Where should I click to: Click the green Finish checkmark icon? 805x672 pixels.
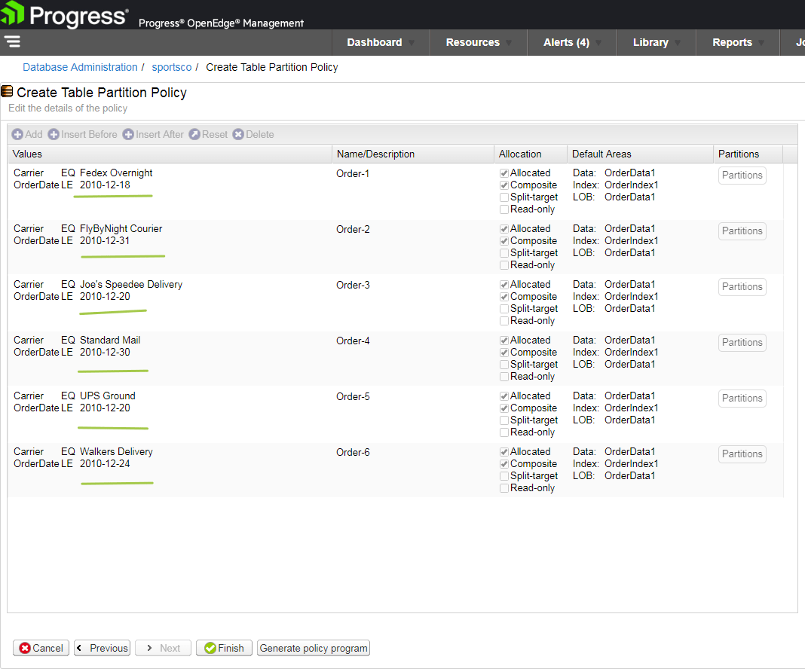(210, 649)
